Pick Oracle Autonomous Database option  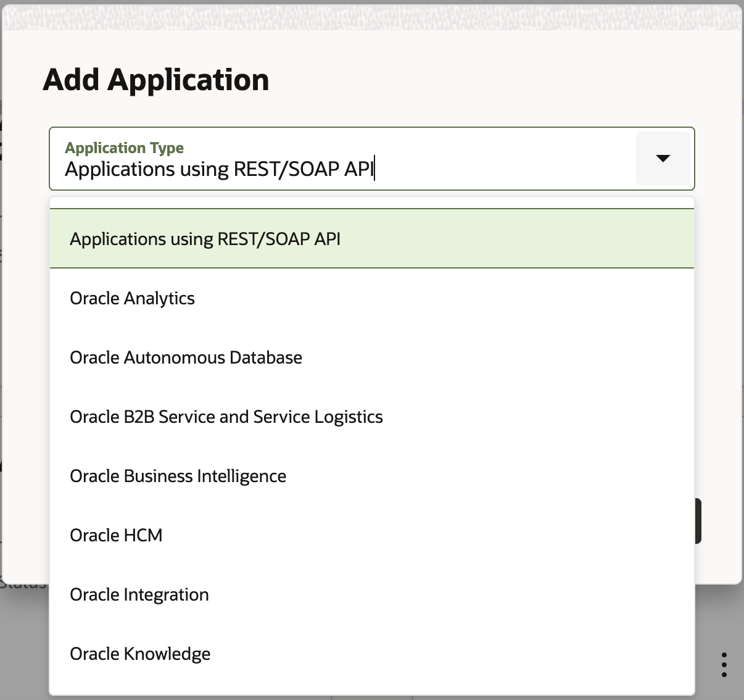coord(186,357)
